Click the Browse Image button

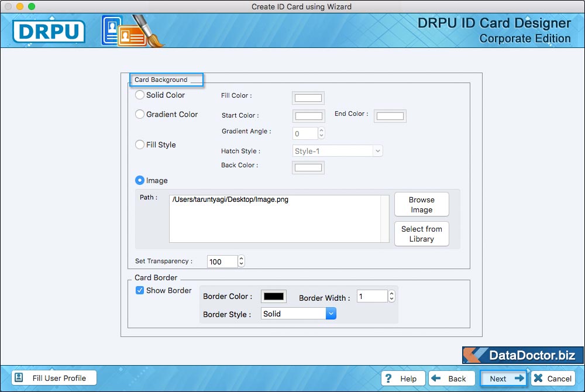coord(422,204)
